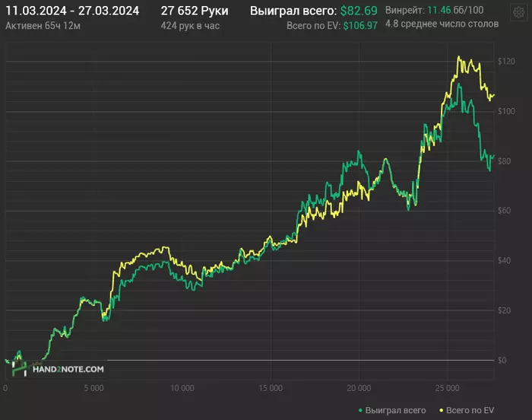Click the yellow legend dot for EV
This screenshot has width=532, height=420.
coord(441,410)
